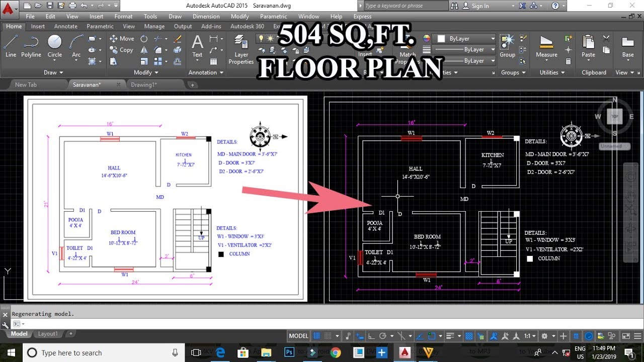Toggle hardware acceleration in status bar
The image size is (644, 362).
[588, 336]
